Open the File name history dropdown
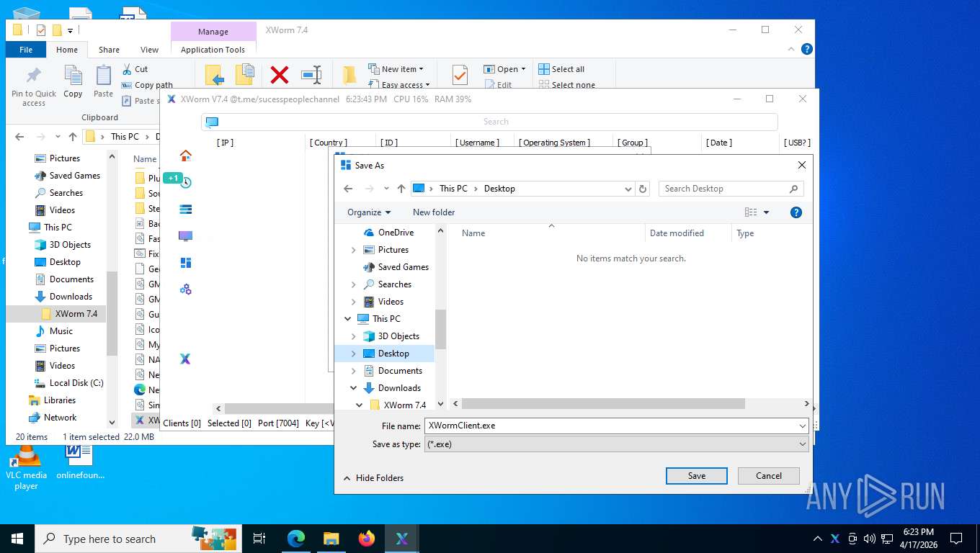Image resolution: width=980 pixels, height=553 pixels. [803, 426]
